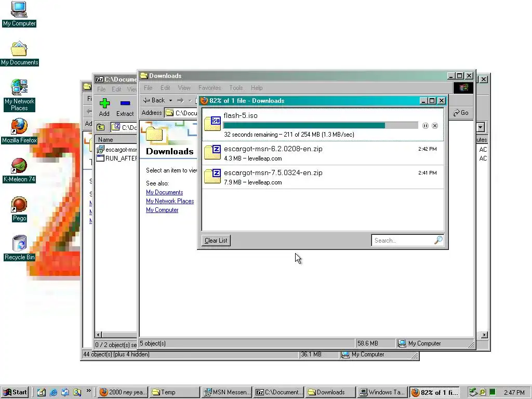Launch Pego desktop shortcut
This screenshot has width=532, height=399.
19,209
